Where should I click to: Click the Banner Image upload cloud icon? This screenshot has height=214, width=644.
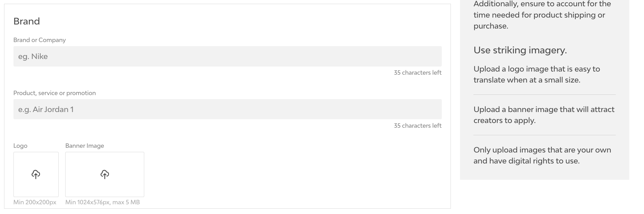click(105, 174)
